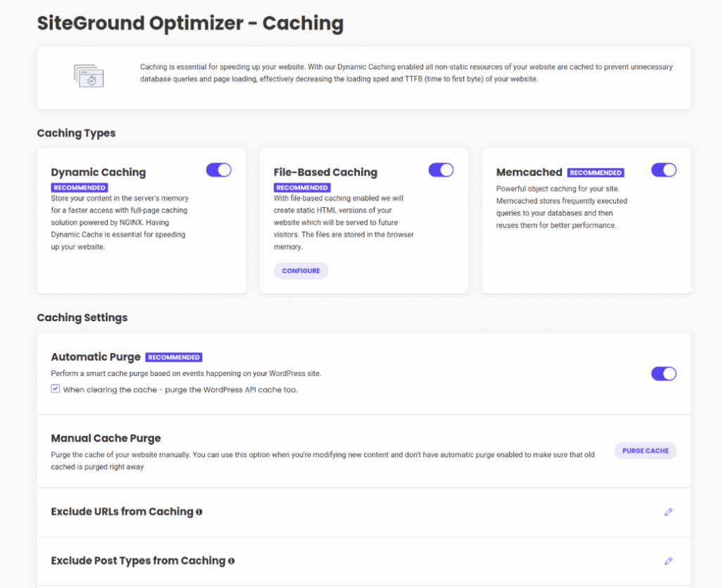Click the SiteGround Optimizer - Caching title

click(x=190, y=23)
